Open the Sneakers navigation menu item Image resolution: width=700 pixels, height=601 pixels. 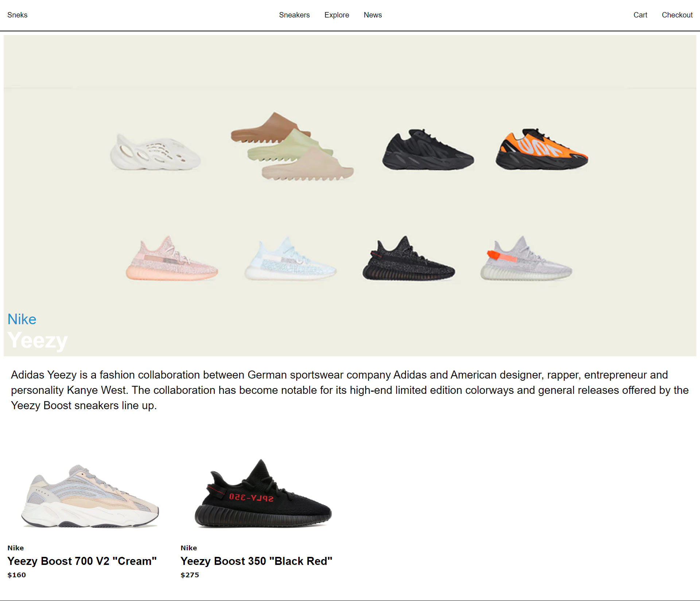point(294,15)
